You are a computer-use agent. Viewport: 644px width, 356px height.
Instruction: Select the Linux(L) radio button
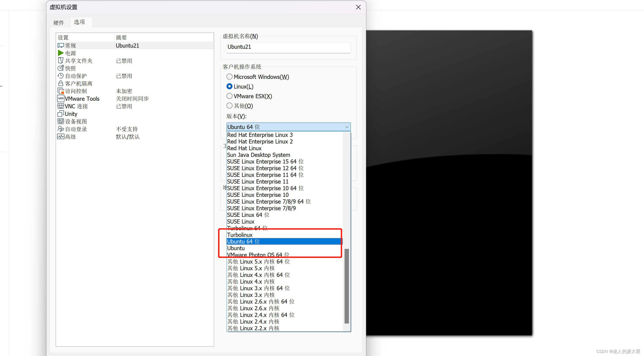pos(229,86)
